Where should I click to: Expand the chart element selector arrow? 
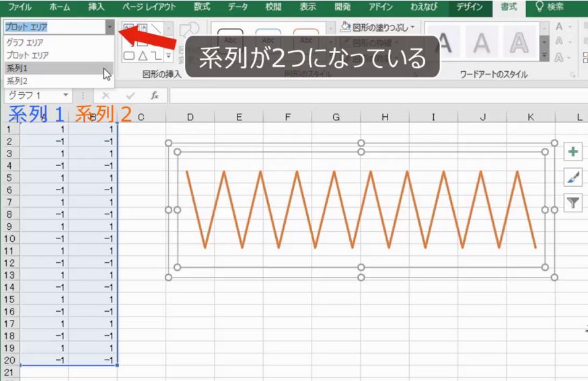tap(110, 27)
